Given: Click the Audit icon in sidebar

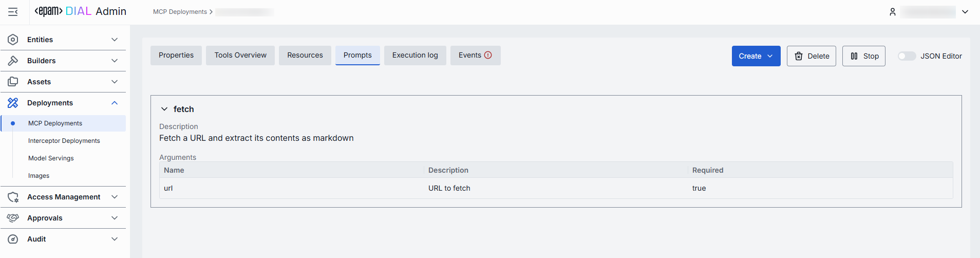Looking at the screenshot, I should pyautogui.click(x=13, y=239).
